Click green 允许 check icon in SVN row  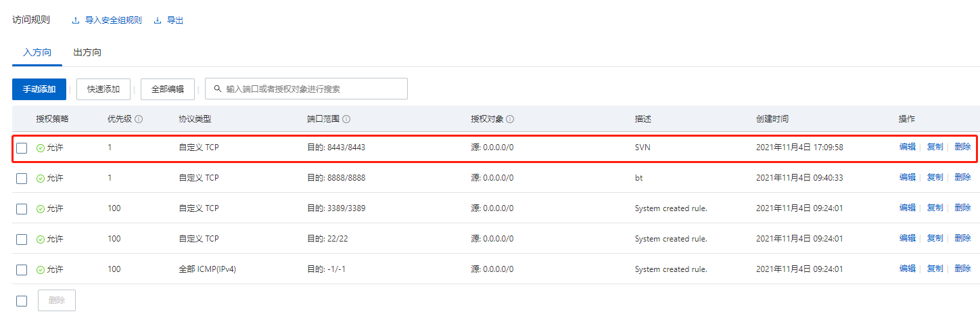(x=41, y=147)
